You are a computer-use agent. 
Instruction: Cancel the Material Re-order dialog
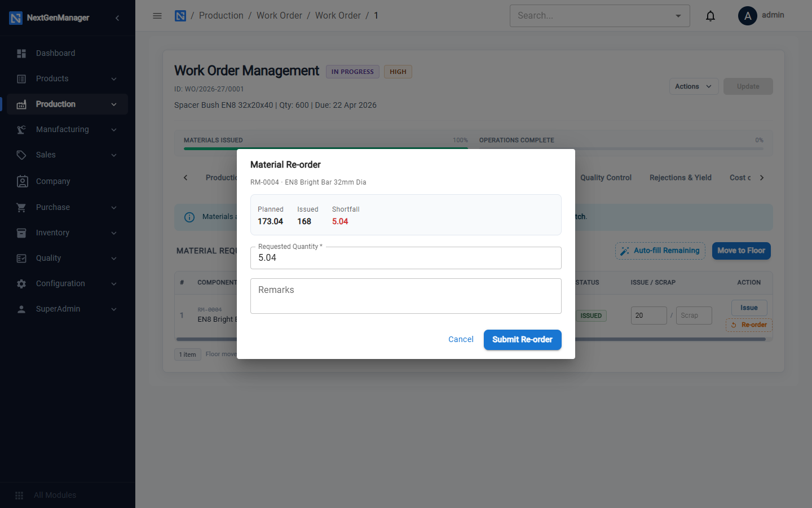click(x=461, y=340)
